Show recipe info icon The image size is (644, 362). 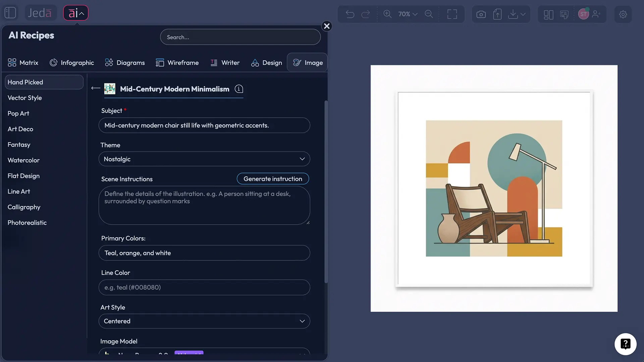(239, 89)
